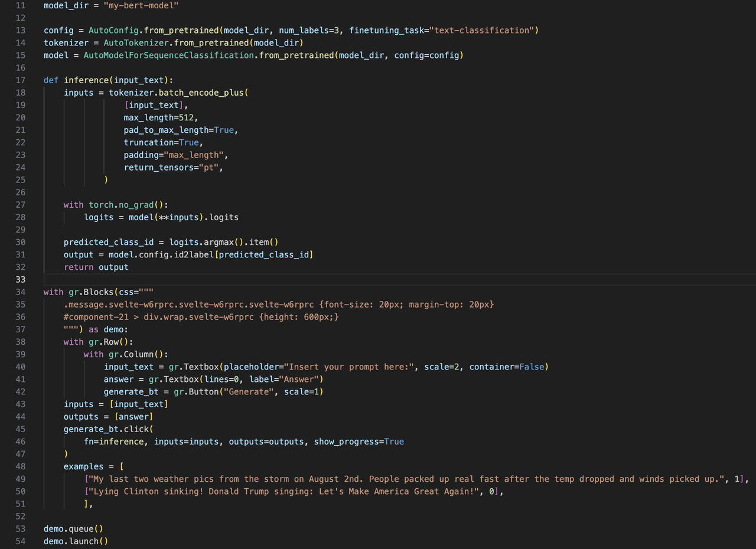The width and height of the screenshot is (756, 549).
Task: Click gutter line number 45
Action: pyautogui.click(x=21, y=429)
